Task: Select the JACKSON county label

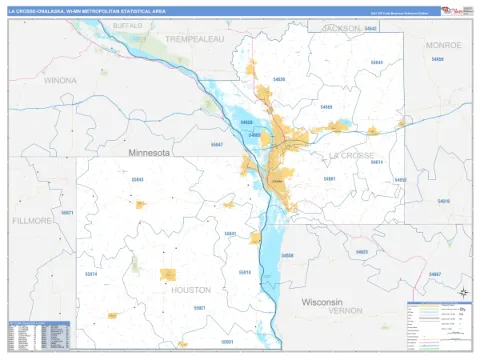Action: pos(341,28)
